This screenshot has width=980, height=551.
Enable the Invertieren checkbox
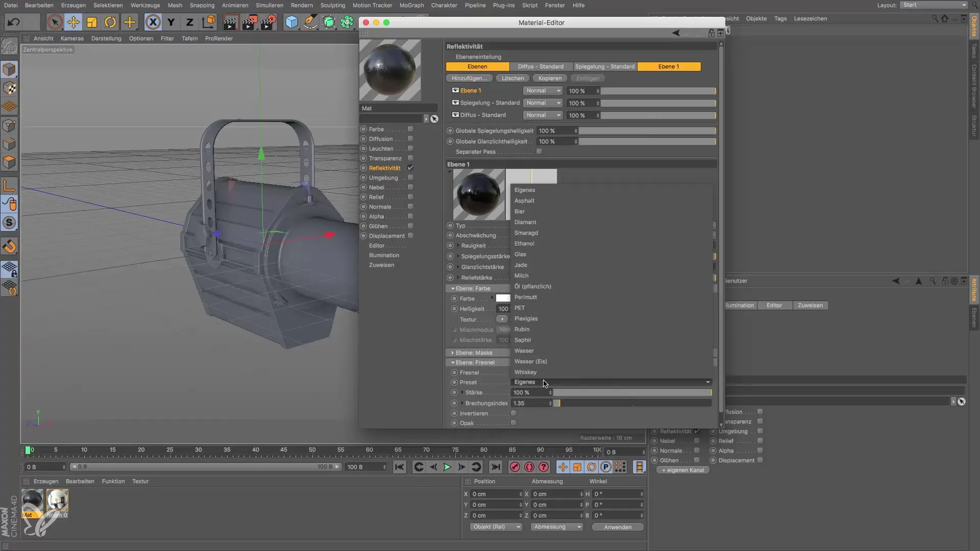click(x=513, y=413)
